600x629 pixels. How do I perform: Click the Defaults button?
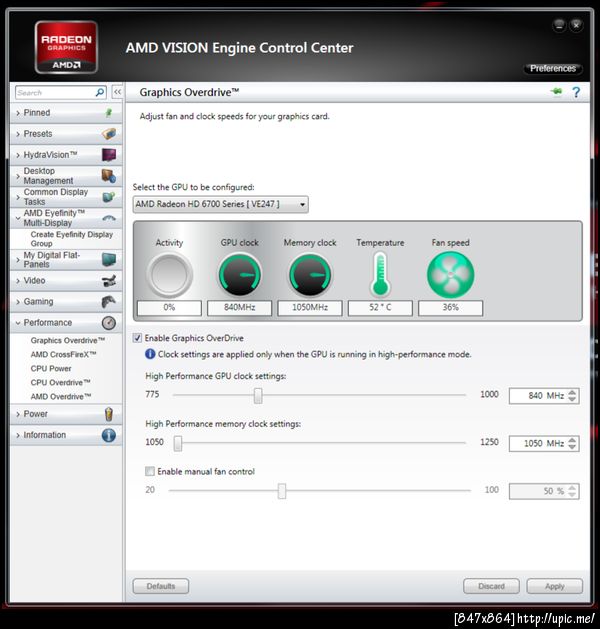tap(160, 586)
